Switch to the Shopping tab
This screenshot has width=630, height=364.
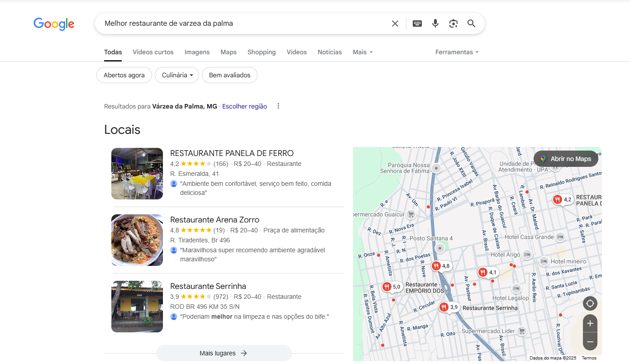262,52
